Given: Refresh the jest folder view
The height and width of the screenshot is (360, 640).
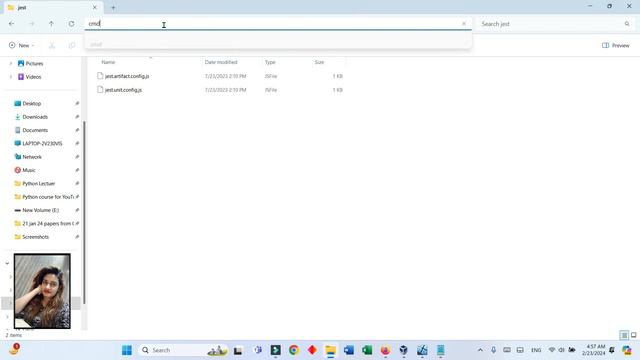Looking at the screenshot, I should [x=71, y=24].
